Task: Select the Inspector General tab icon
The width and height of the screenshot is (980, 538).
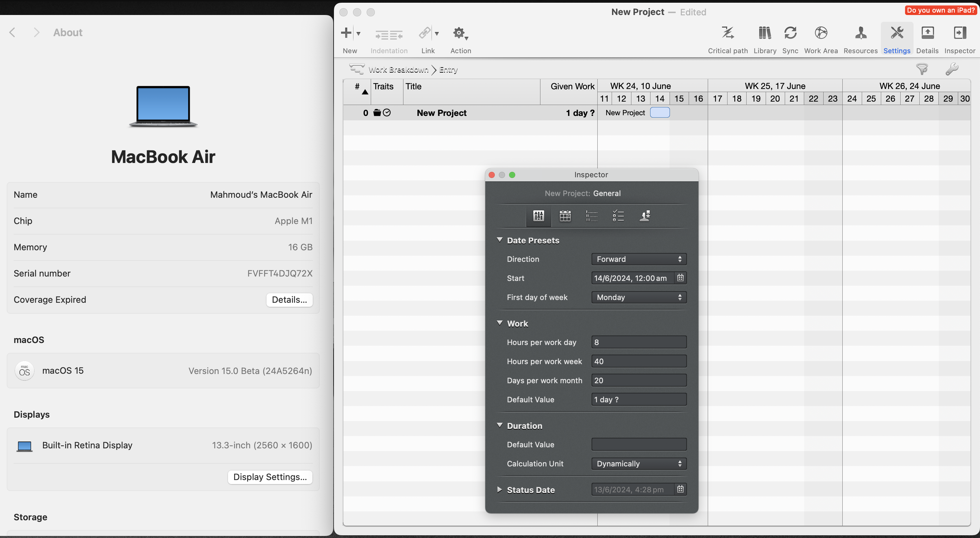Action: pyautogui.click(x=538, y=216)
